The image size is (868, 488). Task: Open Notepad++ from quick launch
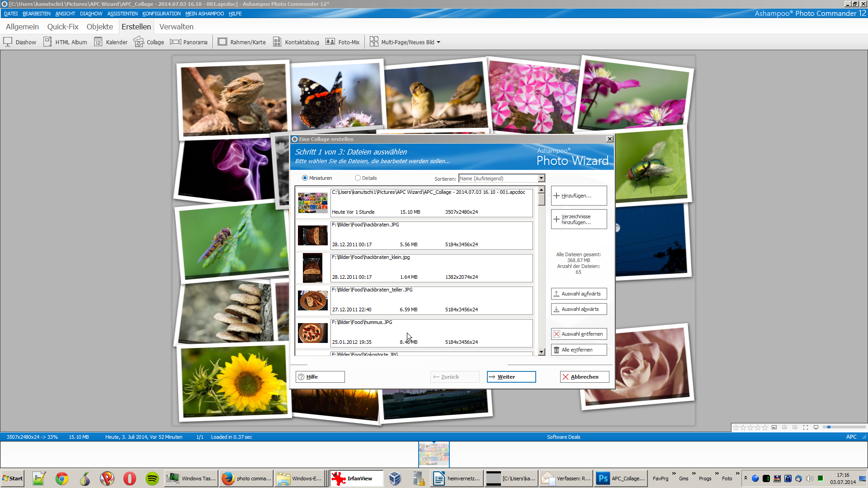[39, 479]
